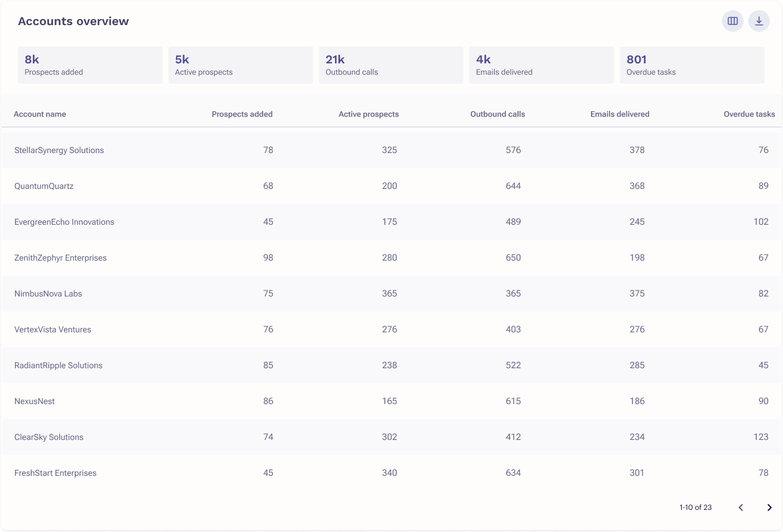The height and width of the screenshot is (532, 783).
Task: Open the QuantumQuartz account row
Action: 392,186
